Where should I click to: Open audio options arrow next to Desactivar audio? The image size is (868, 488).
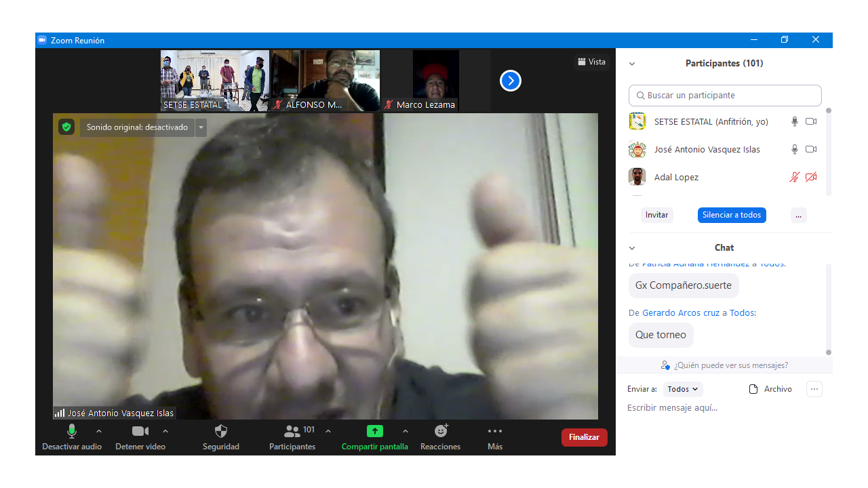pos(99,431)
